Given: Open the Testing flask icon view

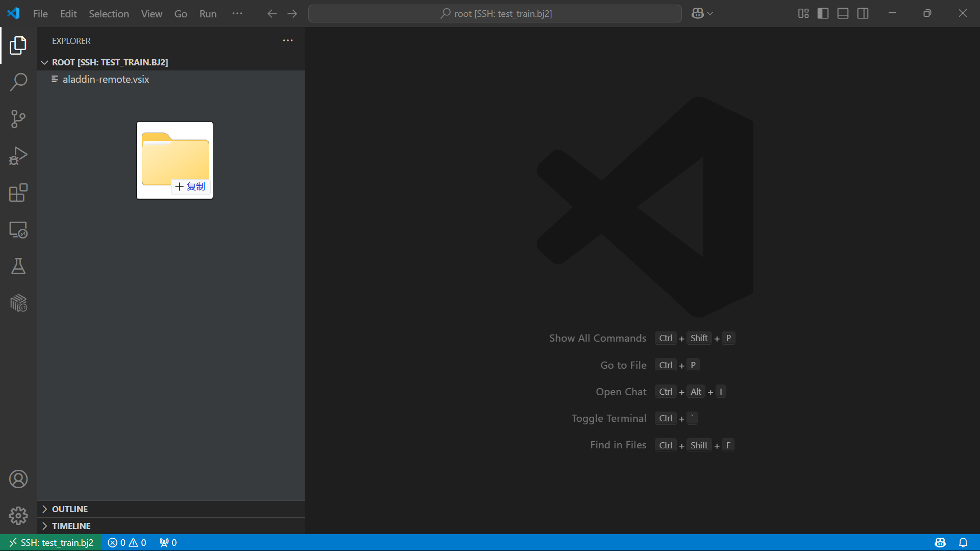Looking at the screenshot, I should [18, 266].
